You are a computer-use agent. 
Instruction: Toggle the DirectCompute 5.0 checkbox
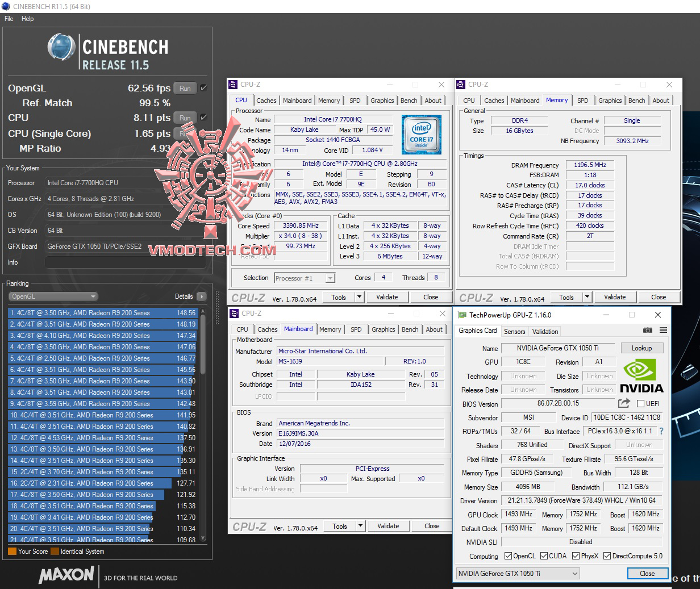click(607, 556)
